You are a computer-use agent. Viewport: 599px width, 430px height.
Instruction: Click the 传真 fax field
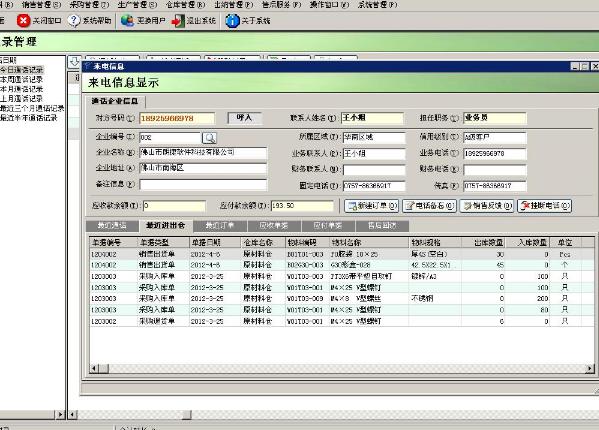495,186
